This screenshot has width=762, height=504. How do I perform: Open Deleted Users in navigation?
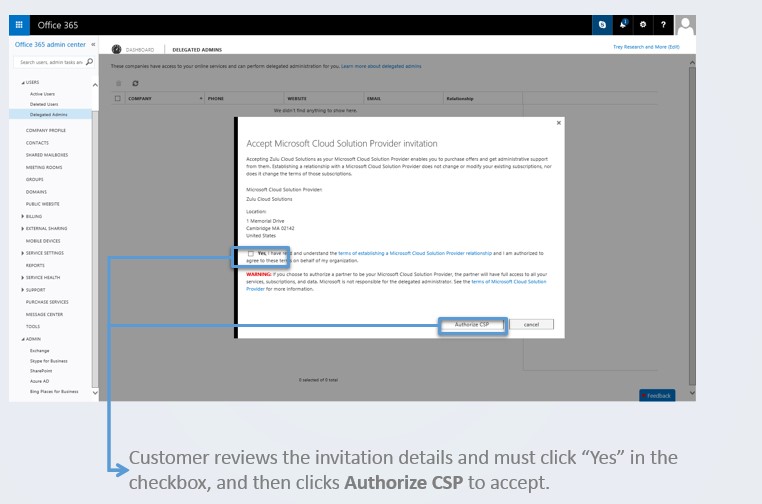coord(44,104)
